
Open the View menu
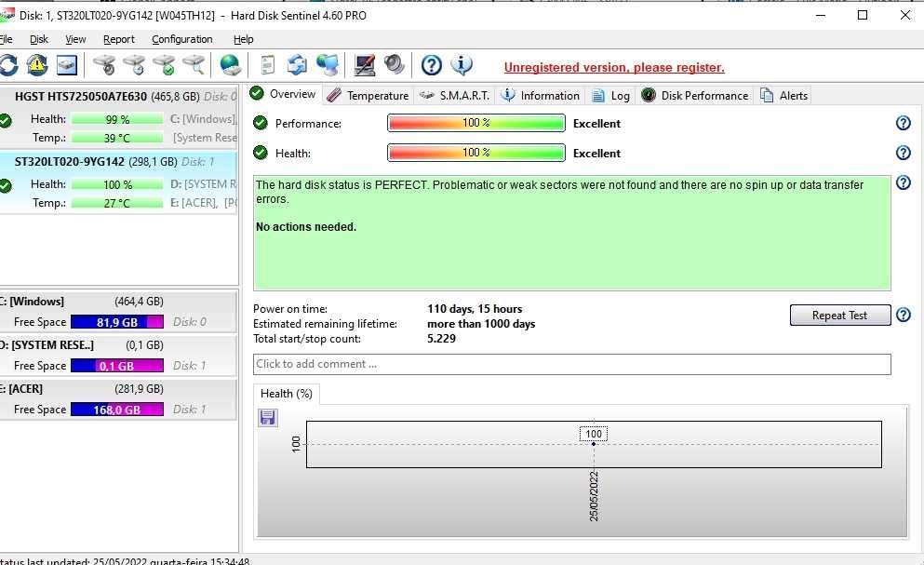click(75, 39)
